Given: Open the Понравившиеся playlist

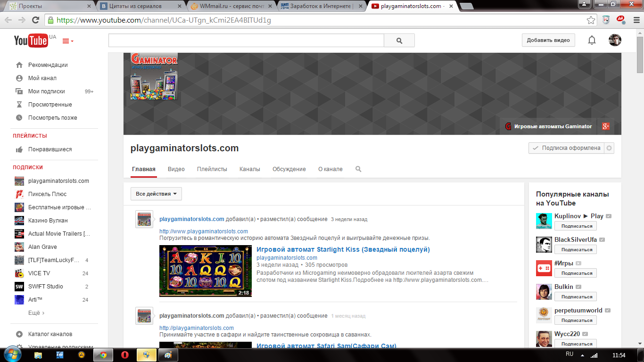Looking at the screenshot, I should click(x=50, y=149).
